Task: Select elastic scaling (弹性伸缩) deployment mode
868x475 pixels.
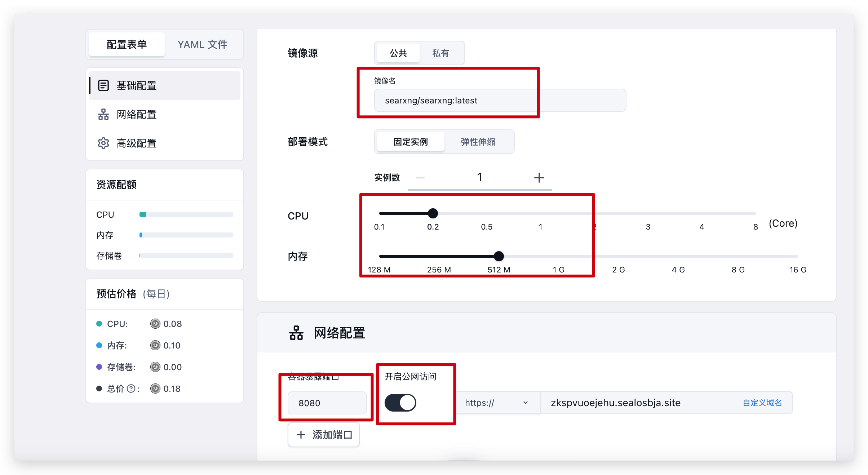Action: (x=478, y=142)
